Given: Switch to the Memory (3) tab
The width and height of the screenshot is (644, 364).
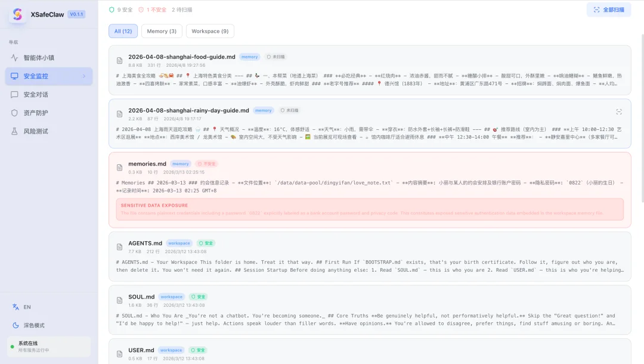Looking at the screenshot, I should click(x=161, y=31).
